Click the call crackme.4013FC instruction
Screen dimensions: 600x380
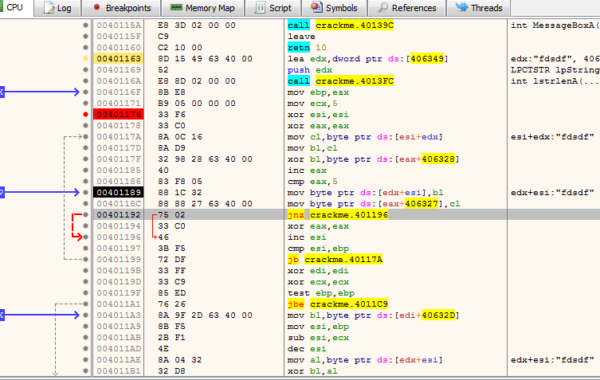341,81
